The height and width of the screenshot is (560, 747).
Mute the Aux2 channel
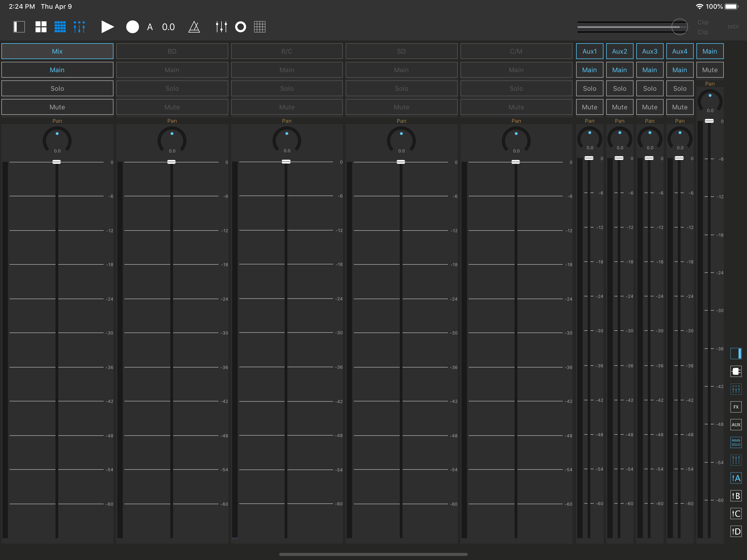620,107
